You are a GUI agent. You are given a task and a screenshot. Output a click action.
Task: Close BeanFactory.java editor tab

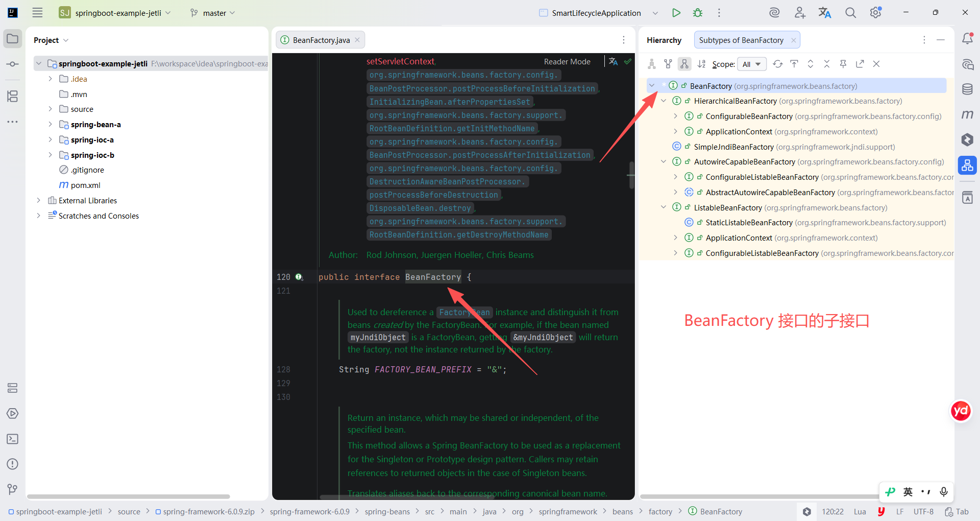[x=357, y=40]
